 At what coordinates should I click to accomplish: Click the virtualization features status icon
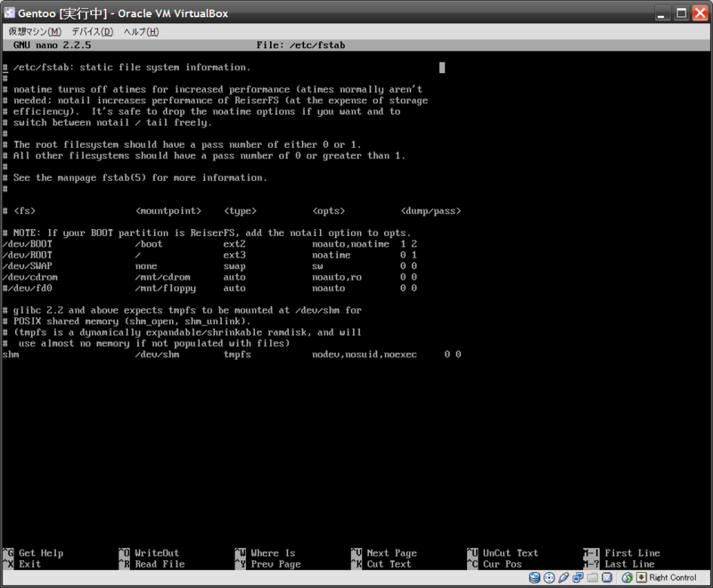click(x=607, y=577)
